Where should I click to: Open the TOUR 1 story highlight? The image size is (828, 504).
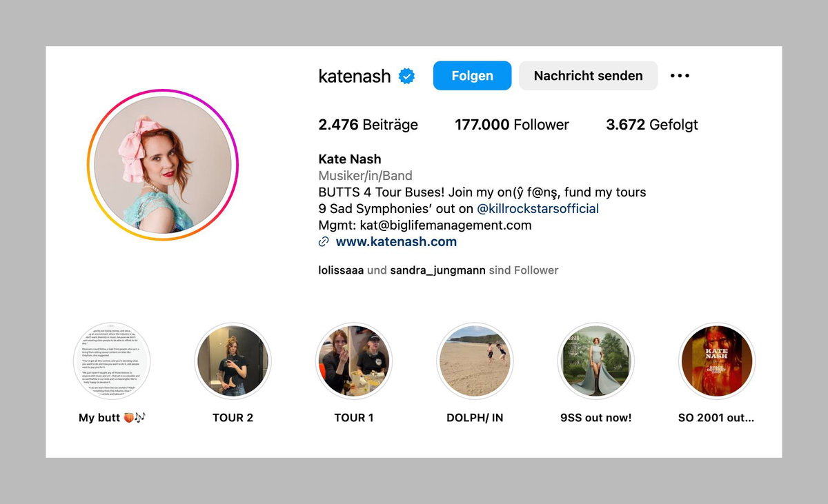pyautogui.click(x=353, y=361)
